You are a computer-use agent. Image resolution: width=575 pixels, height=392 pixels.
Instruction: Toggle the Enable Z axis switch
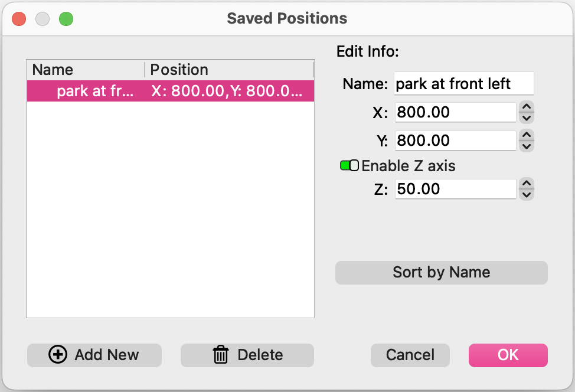(349, 166)
